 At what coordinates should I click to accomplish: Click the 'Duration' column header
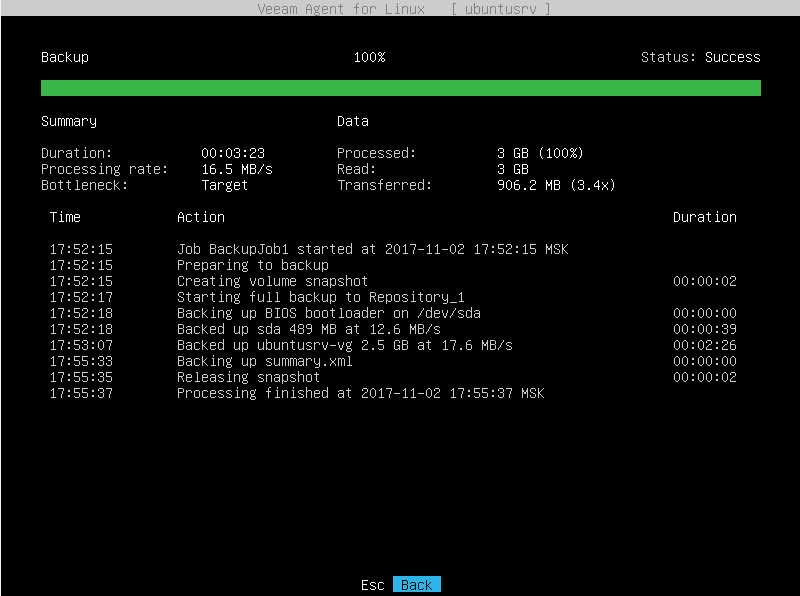705,217
